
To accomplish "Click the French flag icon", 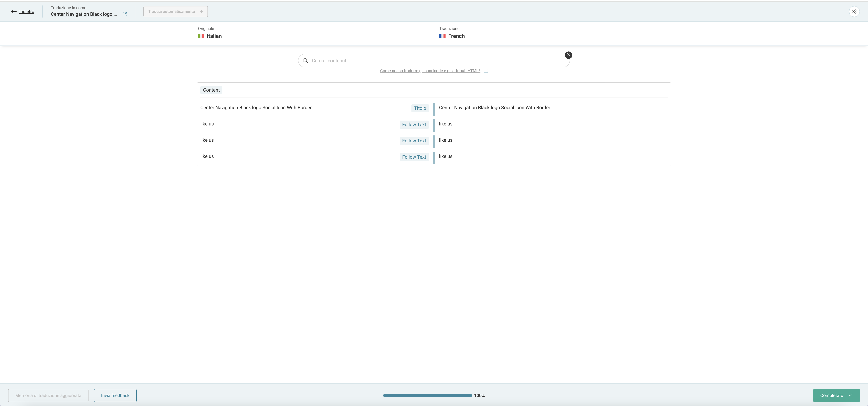I will coord(442,36).
